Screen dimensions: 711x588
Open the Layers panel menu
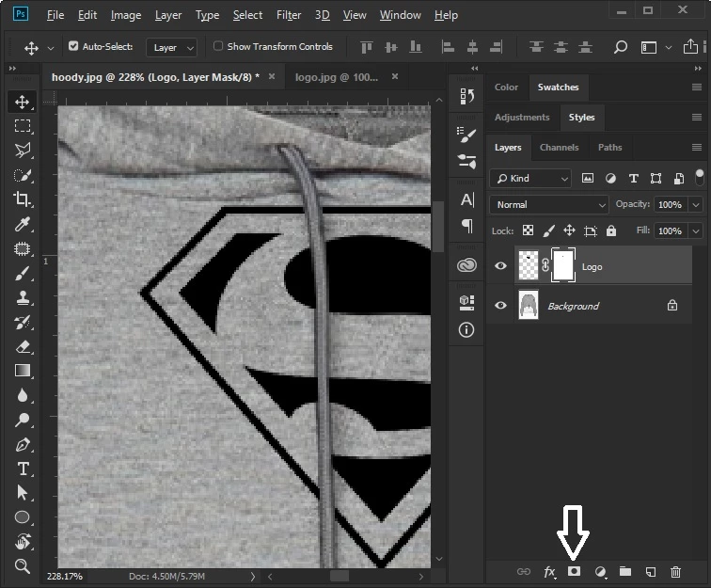[697, 148]
